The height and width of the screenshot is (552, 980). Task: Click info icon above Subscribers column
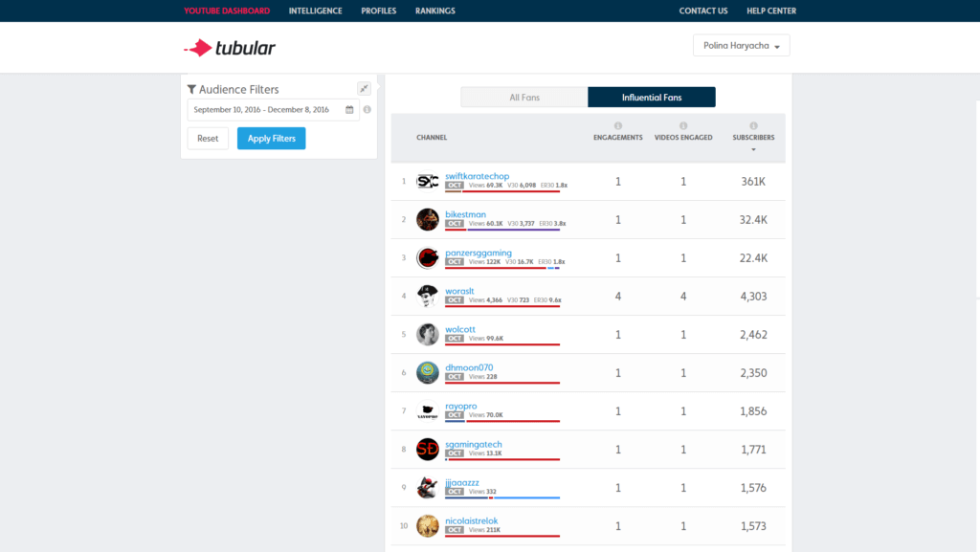(x=754, y=125)
